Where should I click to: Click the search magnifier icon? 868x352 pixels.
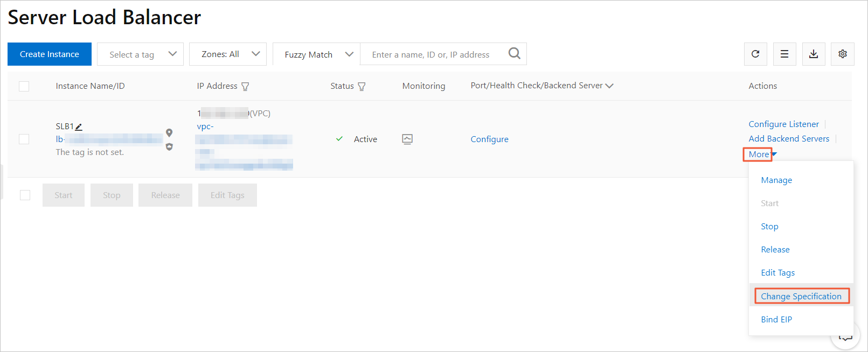[x=515, y=53]
